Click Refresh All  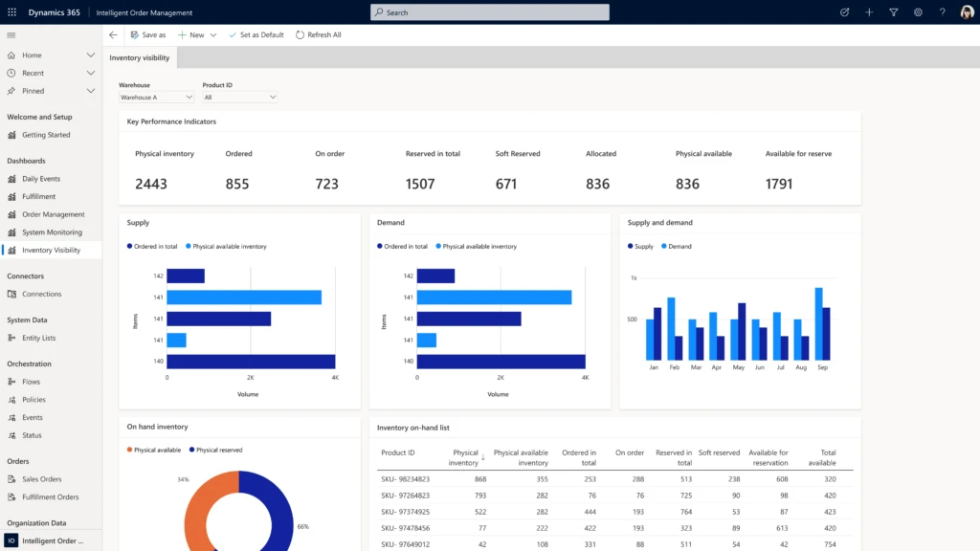coord(323,34)
